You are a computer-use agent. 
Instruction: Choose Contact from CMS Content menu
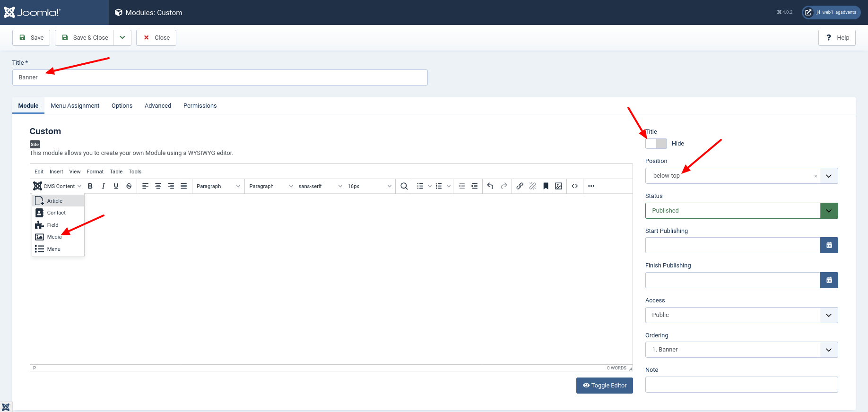(58, 213)
